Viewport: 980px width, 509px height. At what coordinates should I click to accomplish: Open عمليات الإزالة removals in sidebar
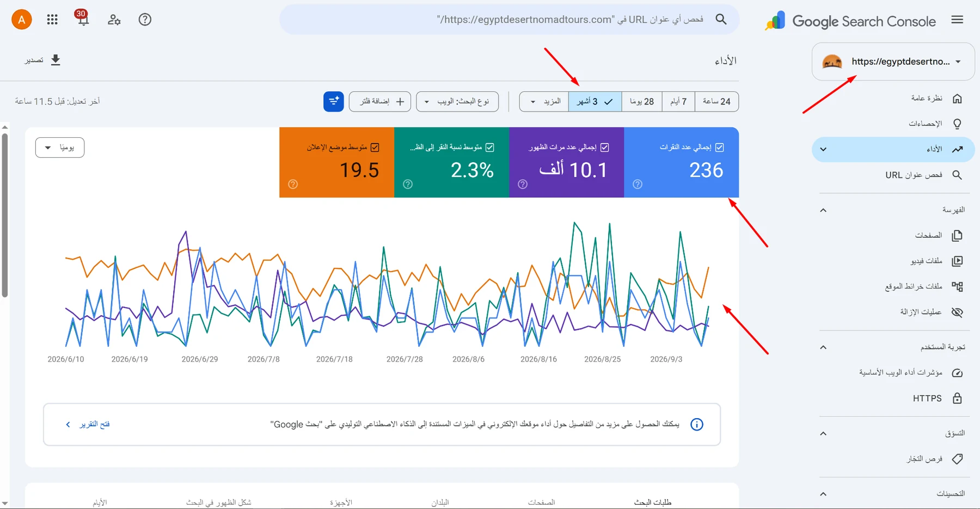coord(893,312)
